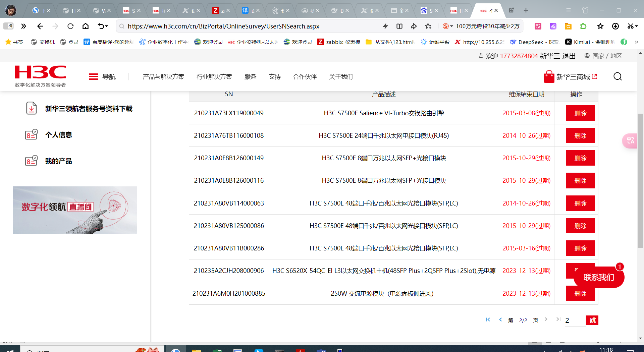The width and height of the screenshot is (644, 352).
Task: Show more bookmarks with the overflow chevron
Action: click(636, 42)
